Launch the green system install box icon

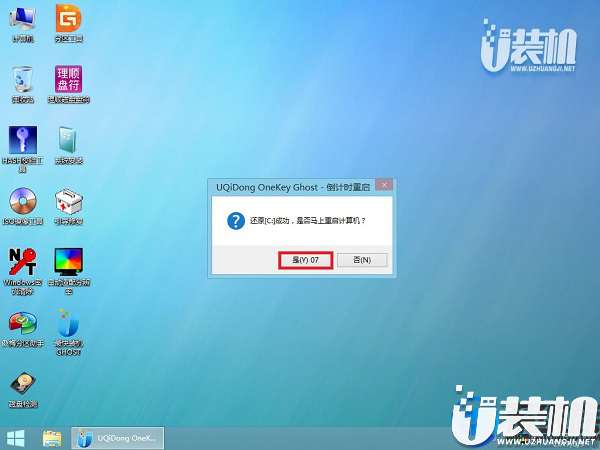68,145
